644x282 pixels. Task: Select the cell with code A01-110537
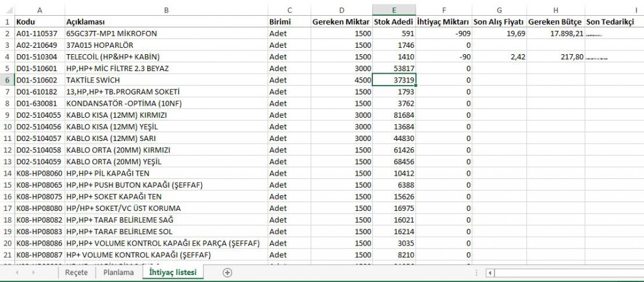(x=39, y=33)
